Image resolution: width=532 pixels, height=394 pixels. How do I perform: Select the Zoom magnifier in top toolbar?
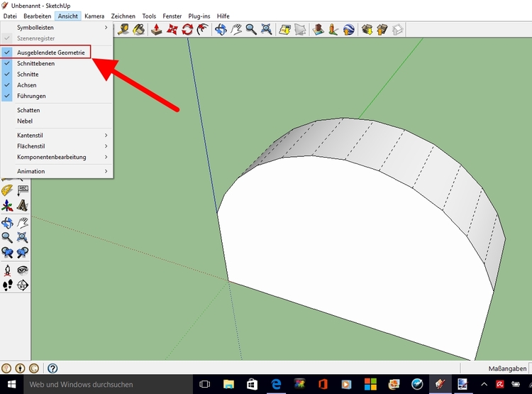tap(251, 29)
